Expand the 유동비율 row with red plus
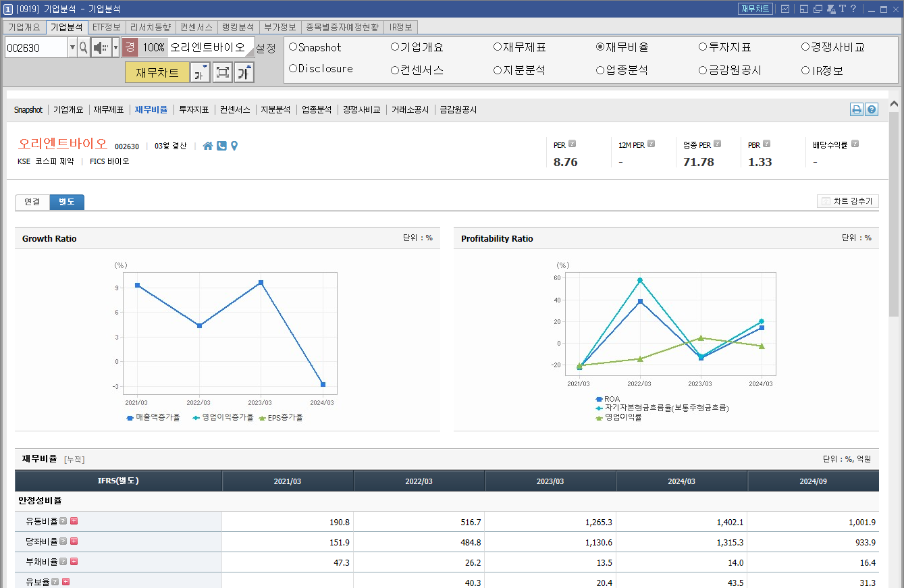This screenshot has height=588, width=904. [74, 521]
